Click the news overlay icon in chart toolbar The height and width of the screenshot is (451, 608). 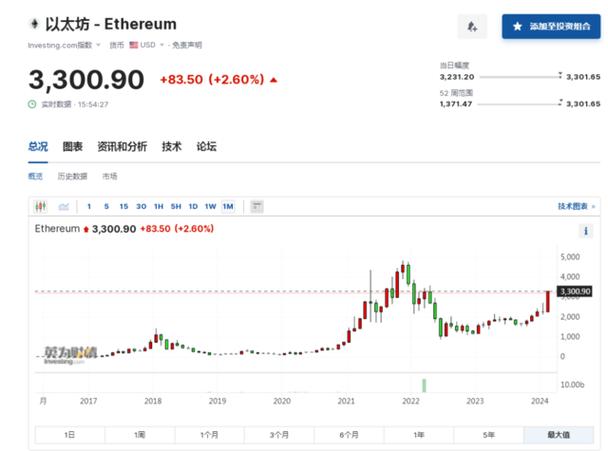[257, 207]
